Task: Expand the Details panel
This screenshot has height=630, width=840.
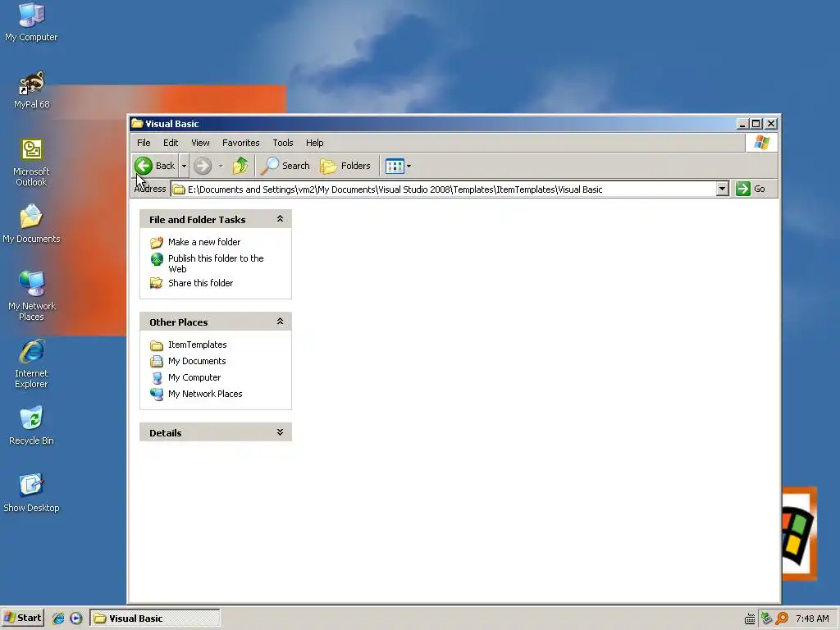Action: coord(280,432)
